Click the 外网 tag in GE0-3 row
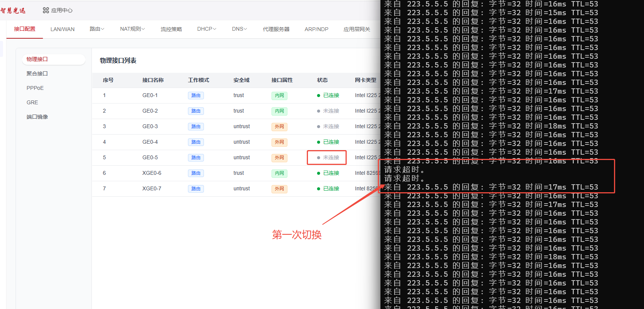 pos(279,127)
